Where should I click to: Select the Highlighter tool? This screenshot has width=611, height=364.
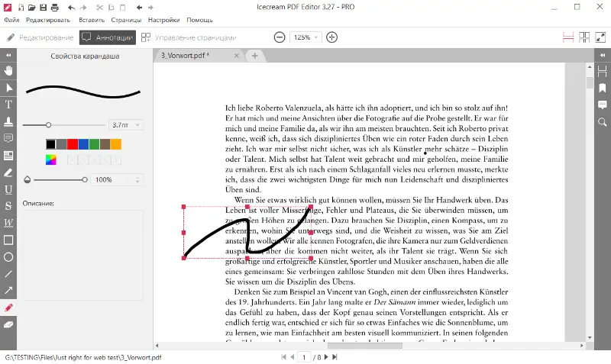pos(8,172)
